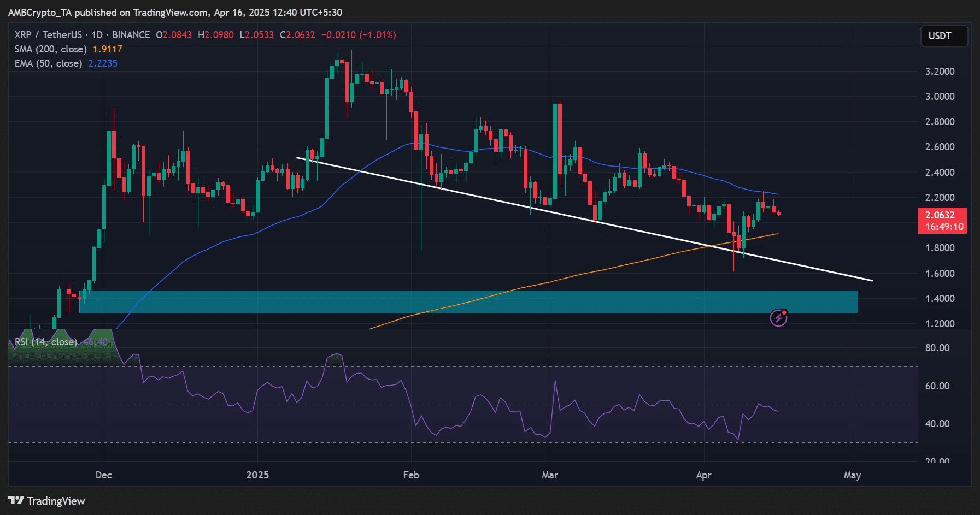This screenshot has height=515, width=980.
Task: Click the 3.2000 price axis label
Action: [x=940, y=72]
